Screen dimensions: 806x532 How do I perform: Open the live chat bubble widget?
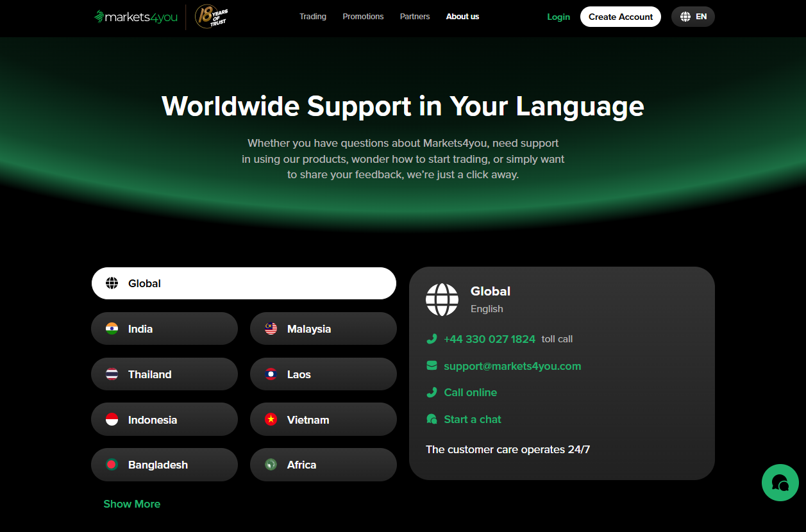tap(780, 483)
